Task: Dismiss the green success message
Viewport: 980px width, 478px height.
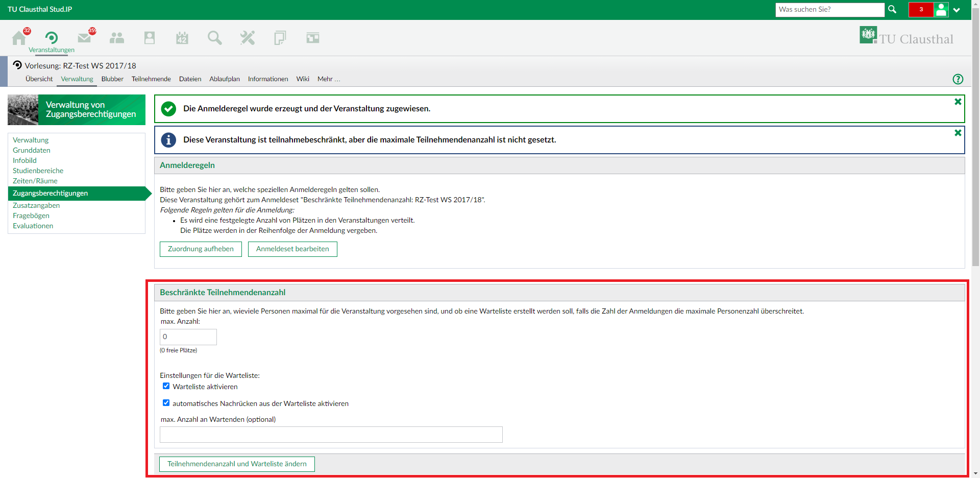Action: click(958, 102)
